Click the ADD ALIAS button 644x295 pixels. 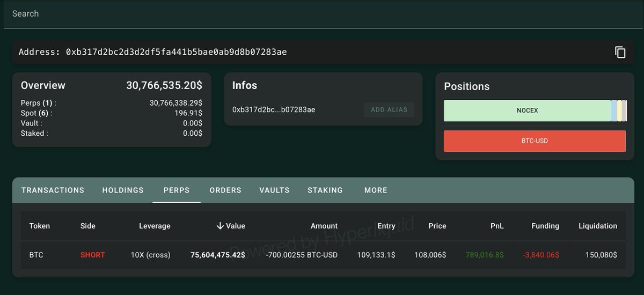(389, 109)
